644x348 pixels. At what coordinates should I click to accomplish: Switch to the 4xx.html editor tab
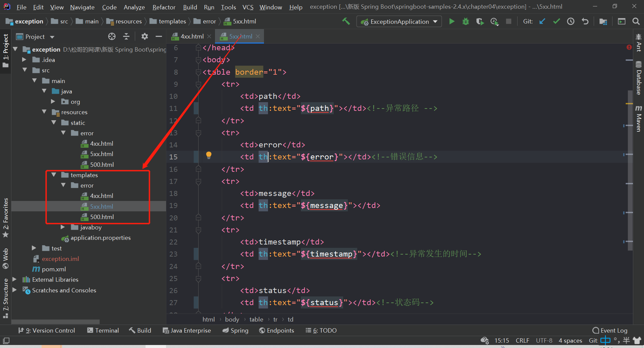tap(192, 37)
